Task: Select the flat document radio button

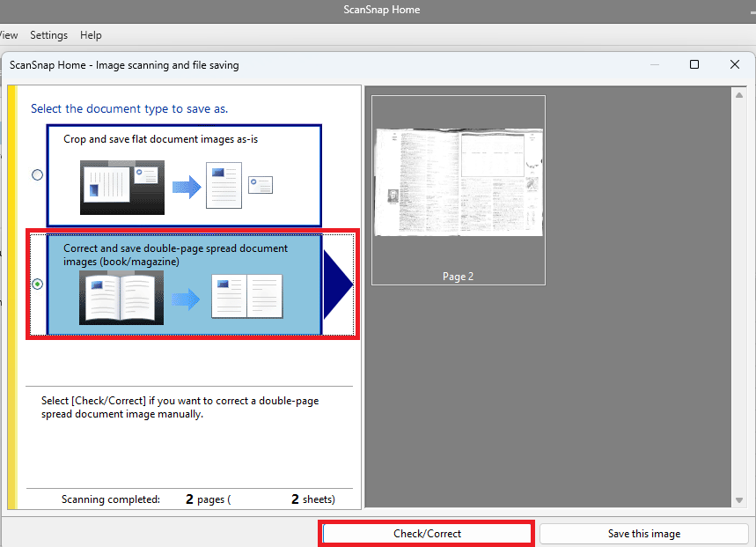Action: (37, 175)
